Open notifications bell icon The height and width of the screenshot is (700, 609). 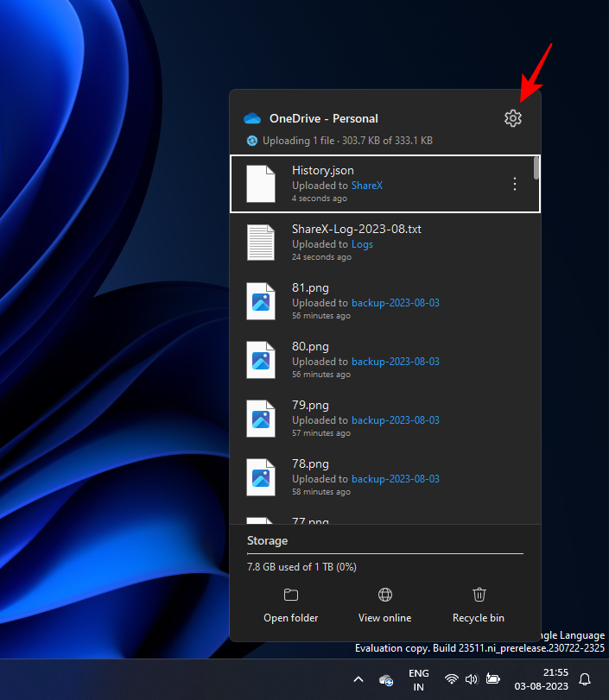click(x=585, y=679)
